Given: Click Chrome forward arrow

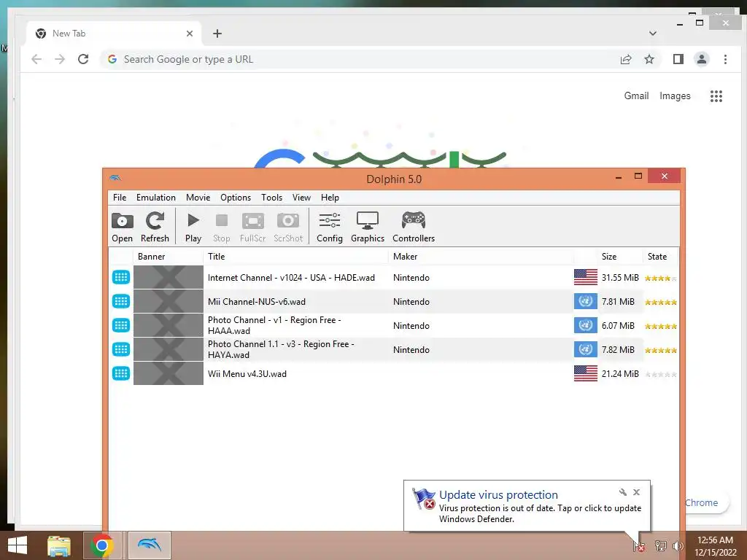Looking at the screenshot, I should coord(60,59).
